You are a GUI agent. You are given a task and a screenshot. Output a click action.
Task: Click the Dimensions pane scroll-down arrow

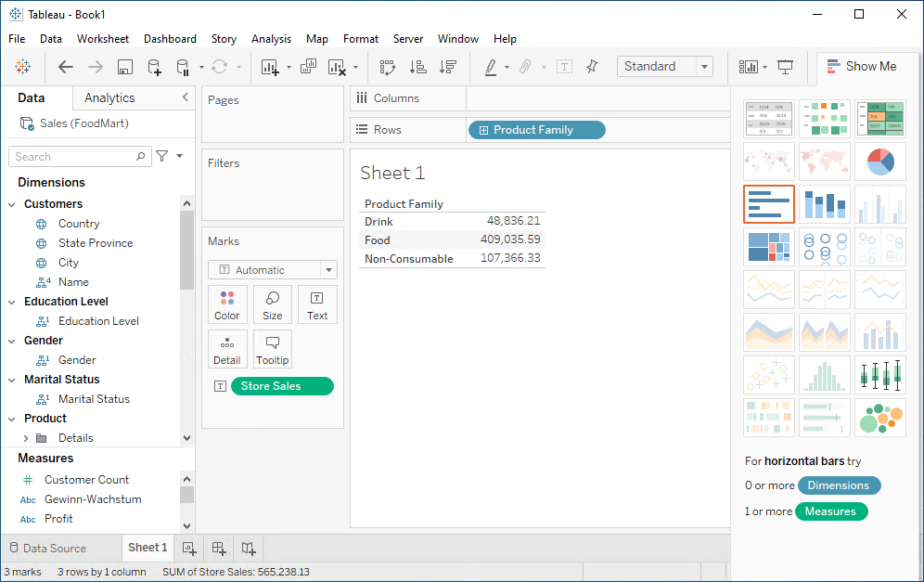click(x=186, y=438)
